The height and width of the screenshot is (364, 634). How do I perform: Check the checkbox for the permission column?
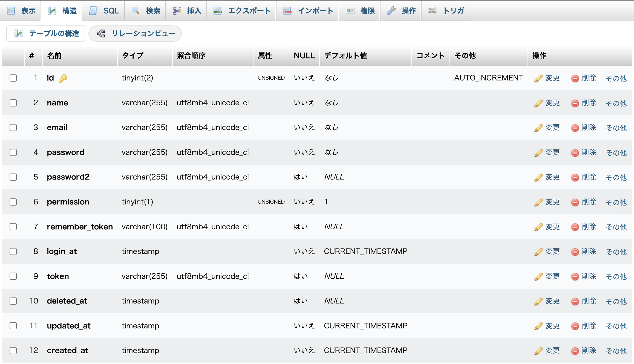click(13, 202)
